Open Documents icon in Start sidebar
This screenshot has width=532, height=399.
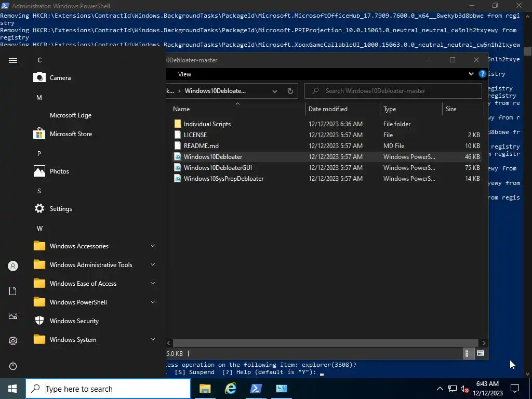[13, 291]
